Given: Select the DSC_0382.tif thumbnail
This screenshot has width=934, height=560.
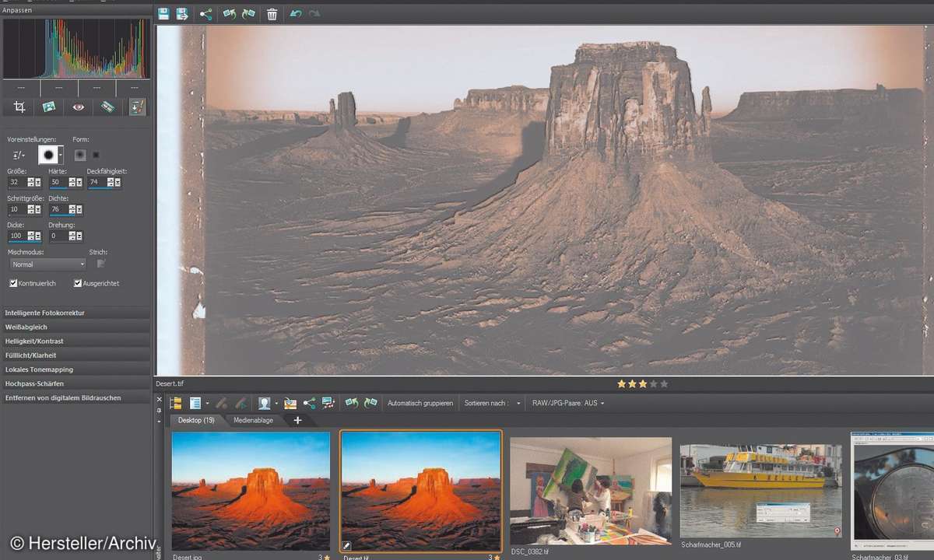Looking at the screenshot, I should click(x=591, y=492).
